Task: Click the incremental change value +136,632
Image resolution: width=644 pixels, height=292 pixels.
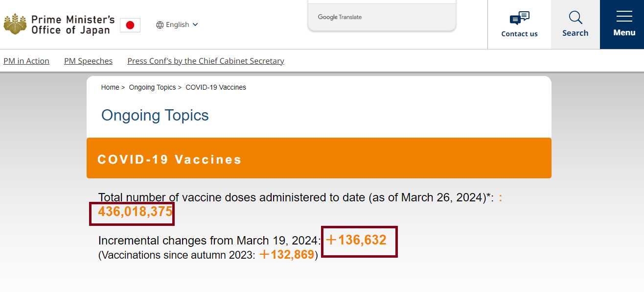Action: pos(356,240)
